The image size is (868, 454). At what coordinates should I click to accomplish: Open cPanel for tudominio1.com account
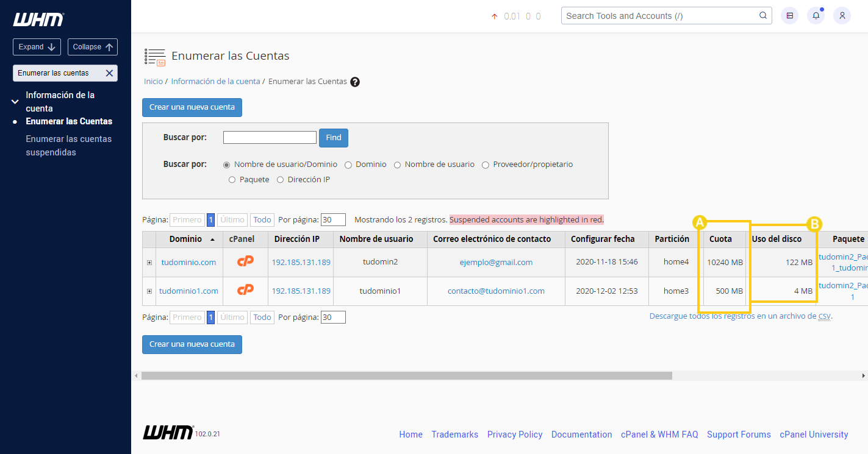click(245, 291)
